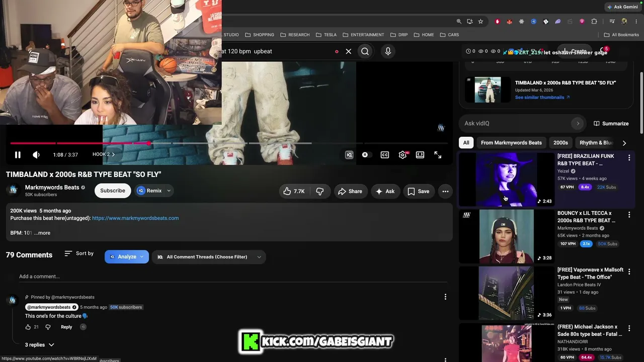Pause the YouTube video

pos(18,155)
